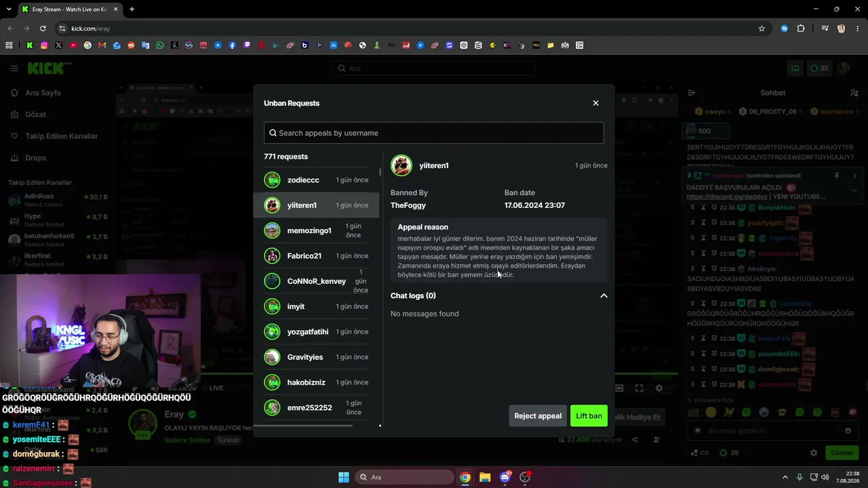Open Twitch bookmark in bookmarks bar
This screenshot has height=488, width=868.
[x=247, y=45]
